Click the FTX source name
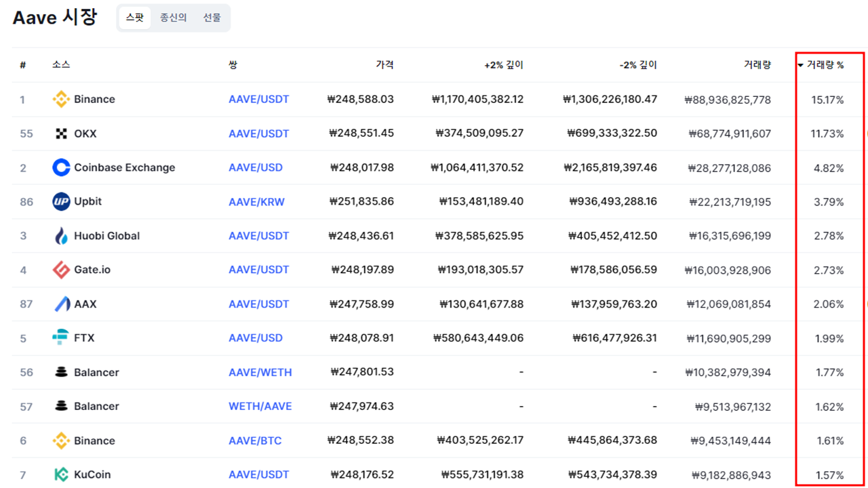868x488 pixels. [x=84, y=338]
